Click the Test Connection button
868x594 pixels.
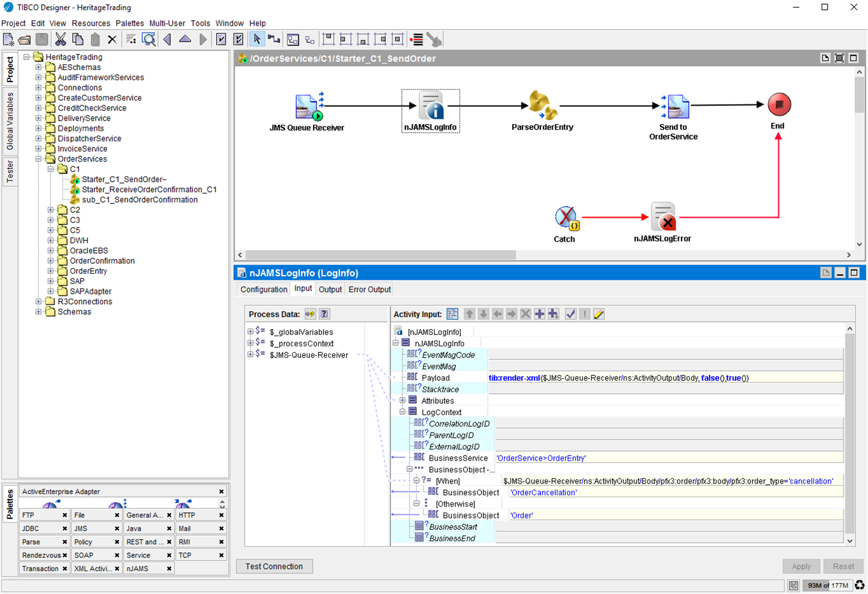(x=274, y=566)
